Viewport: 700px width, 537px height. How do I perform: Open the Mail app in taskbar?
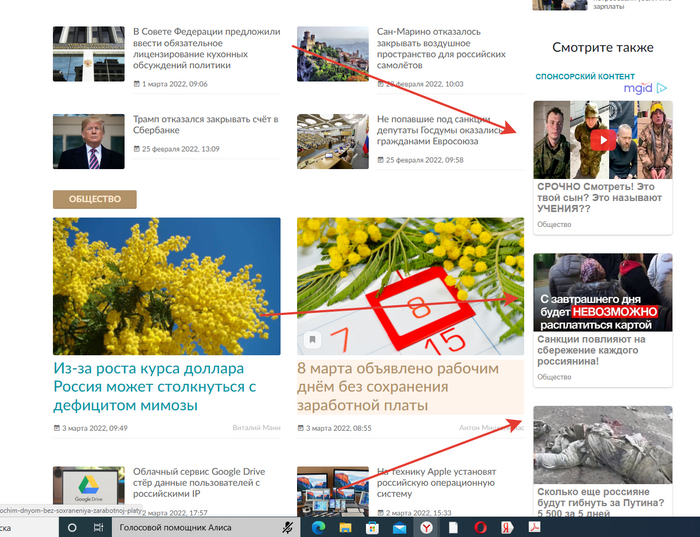pos(399,528)
